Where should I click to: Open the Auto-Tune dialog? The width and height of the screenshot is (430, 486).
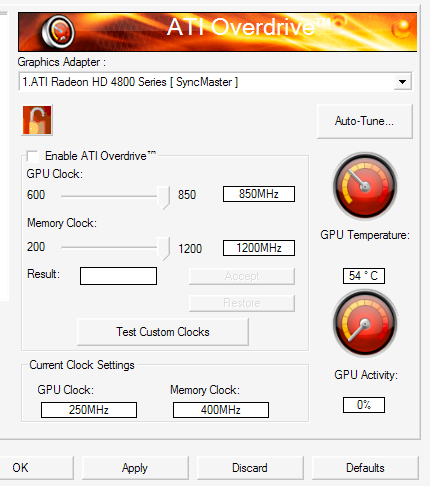point(365,121)
